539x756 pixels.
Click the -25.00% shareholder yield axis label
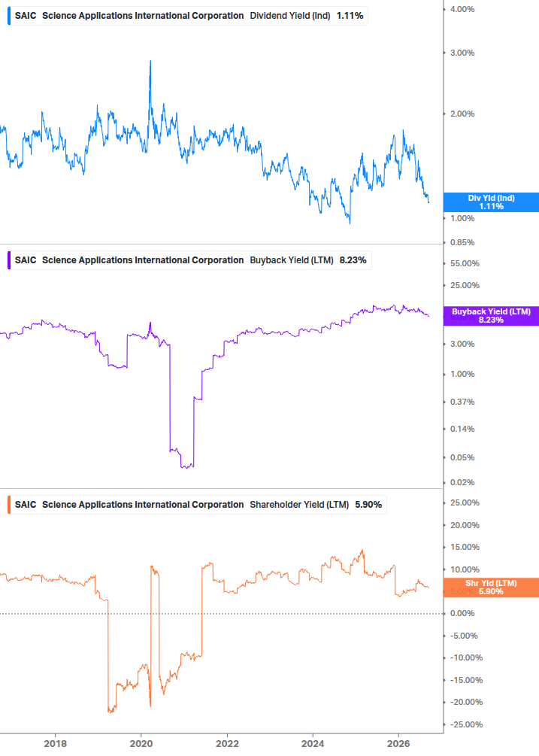pos(466,724)
